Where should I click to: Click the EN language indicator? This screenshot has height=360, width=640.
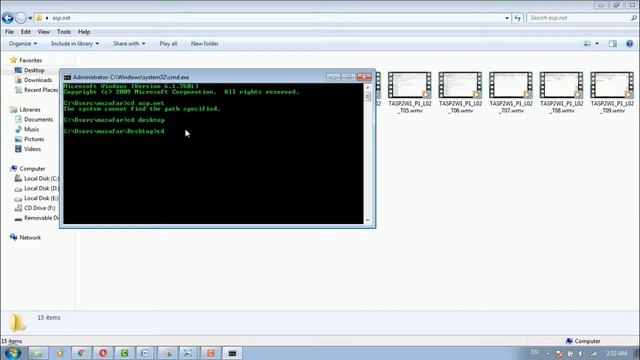click(535, 353)
